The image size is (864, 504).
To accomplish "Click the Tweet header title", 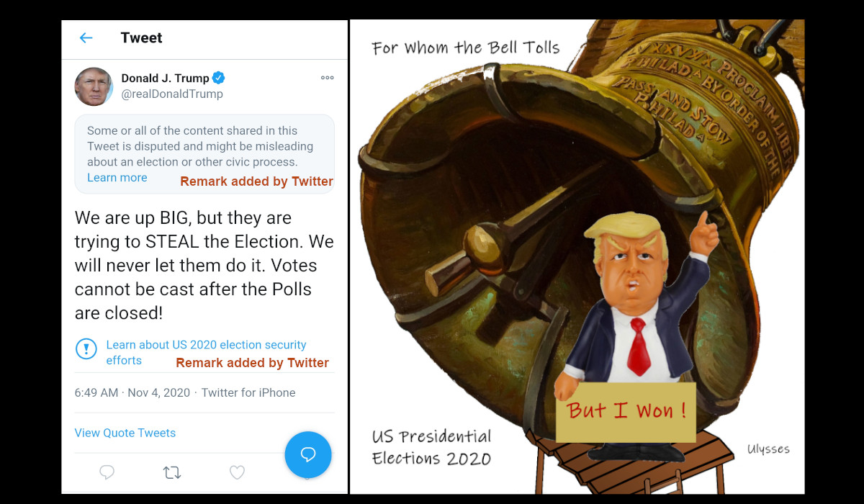I will click(141, 38).
